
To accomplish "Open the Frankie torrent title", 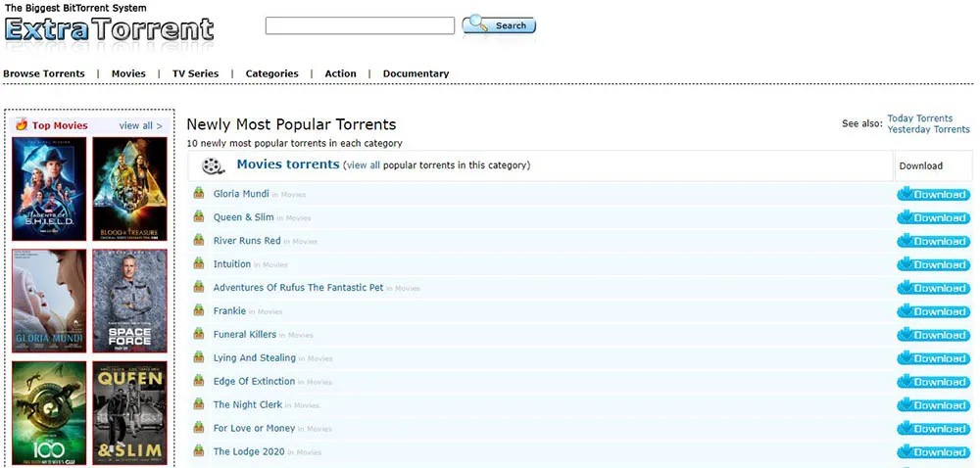I will tap(229, 310).
